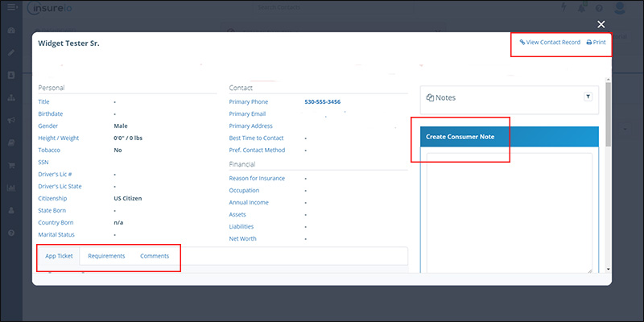This screenshot has width=644, height=322.
Task: Click the top bar help question icon
Action: (x=599, y=8)
